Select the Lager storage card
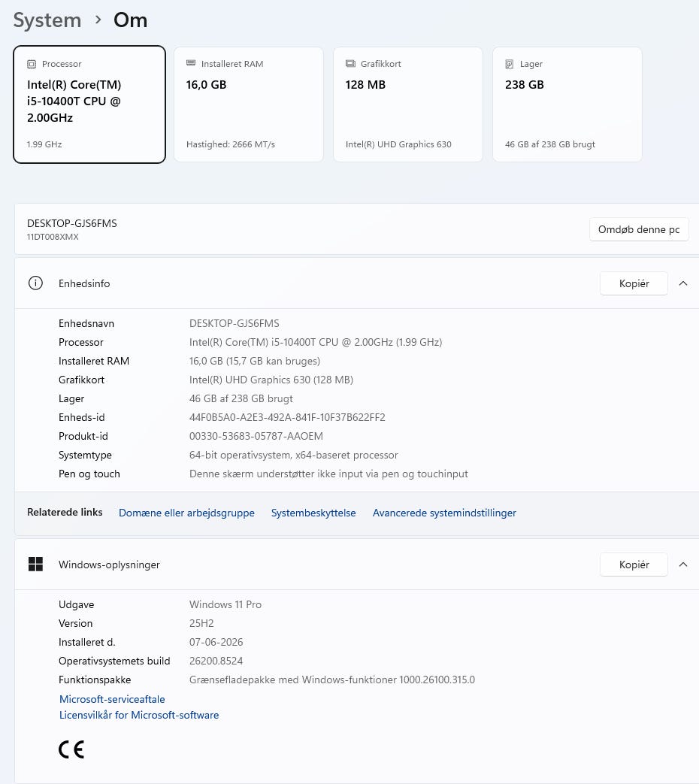Viewport: 699px width, 784px height. pyautogui.click(x=567, y=104)
